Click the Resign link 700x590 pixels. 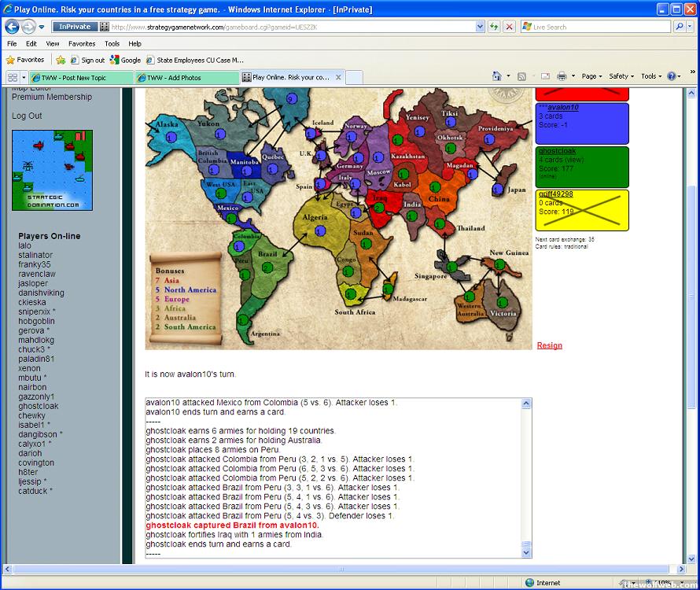click(x=550, y=345)
